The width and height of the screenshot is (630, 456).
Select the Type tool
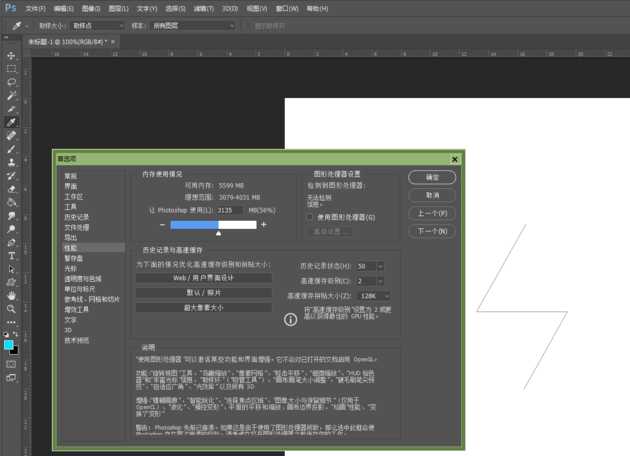(x=11, y=256)
